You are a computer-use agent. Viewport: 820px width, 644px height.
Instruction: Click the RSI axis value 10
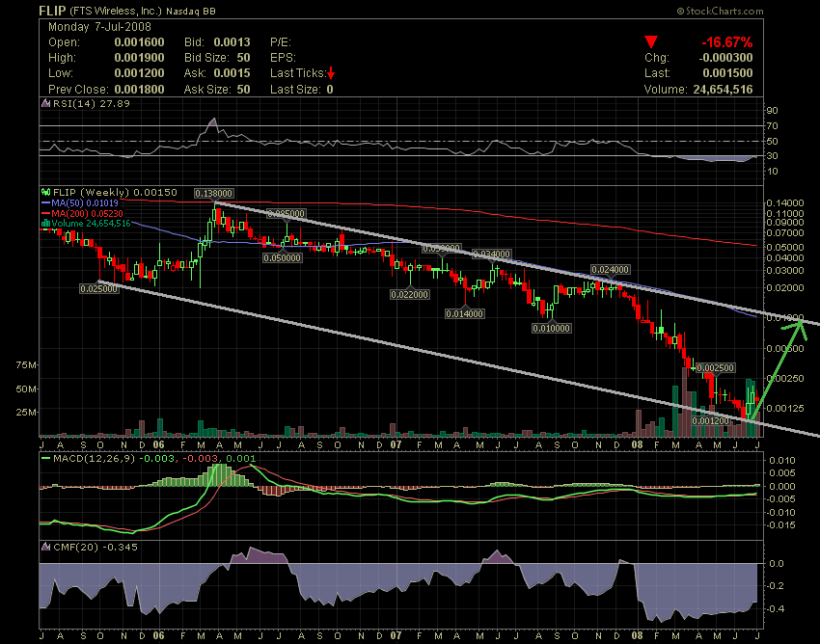pyautogui.click(x=773, y=172)
